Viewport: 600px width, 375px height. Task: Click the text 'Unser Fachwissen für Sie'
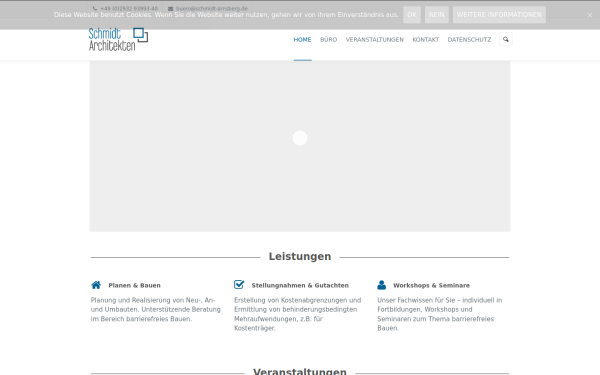(x=416, y=300)
